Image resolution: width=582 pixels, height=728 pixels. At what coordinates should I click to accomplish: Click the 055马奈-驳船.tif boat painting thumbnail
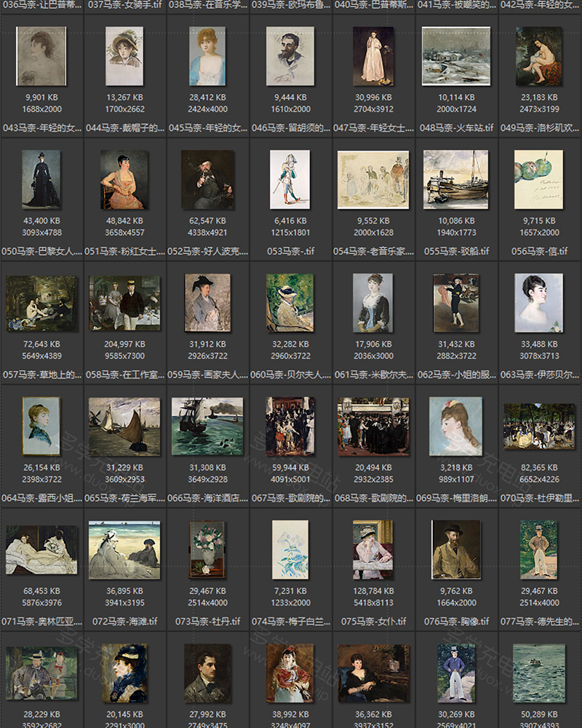455,183
